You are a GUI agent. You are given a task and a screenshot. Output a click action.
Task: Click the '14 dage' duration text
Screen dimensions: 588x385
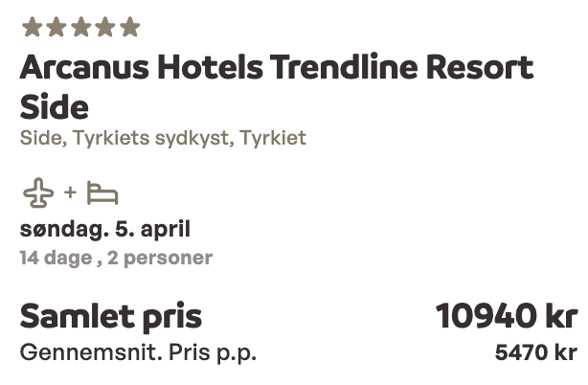point(57,258)
